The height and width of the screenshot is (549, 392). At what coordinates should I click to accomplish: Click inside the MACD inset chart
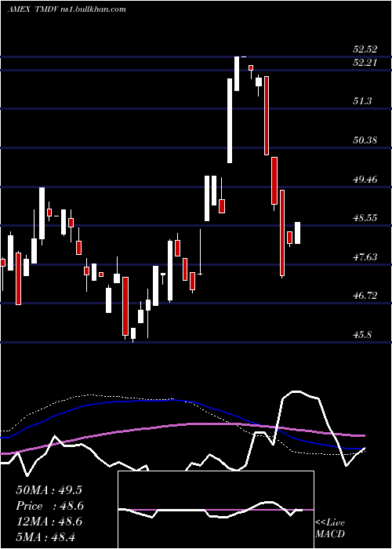(x=216, y=510)
